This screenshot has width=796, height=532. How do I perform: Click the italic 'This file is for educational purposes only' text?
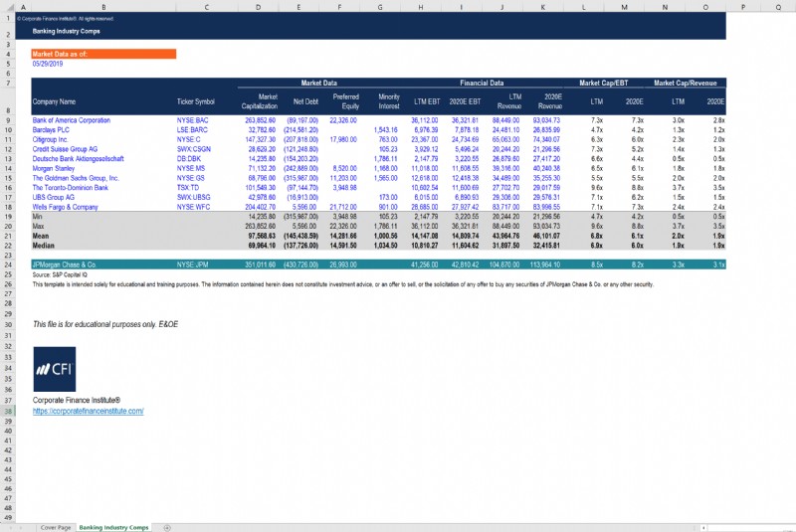point(105,324)
